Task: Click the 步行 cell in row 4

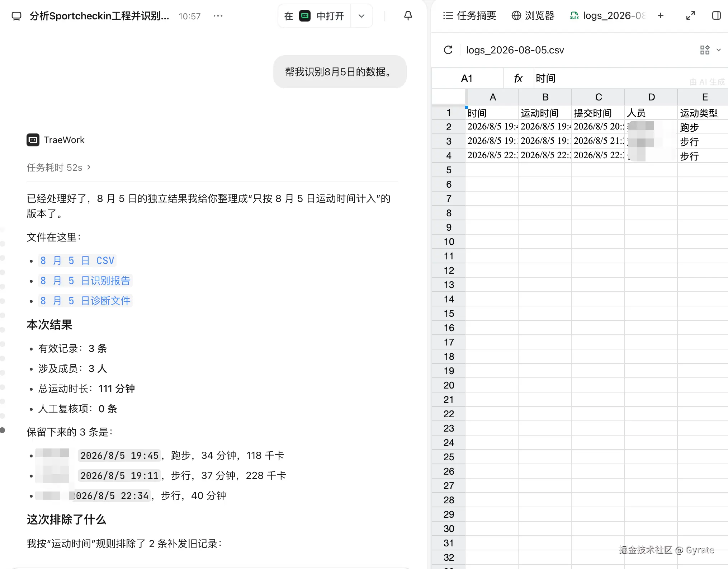Action: pyautogui.click(x=703, y=156)
